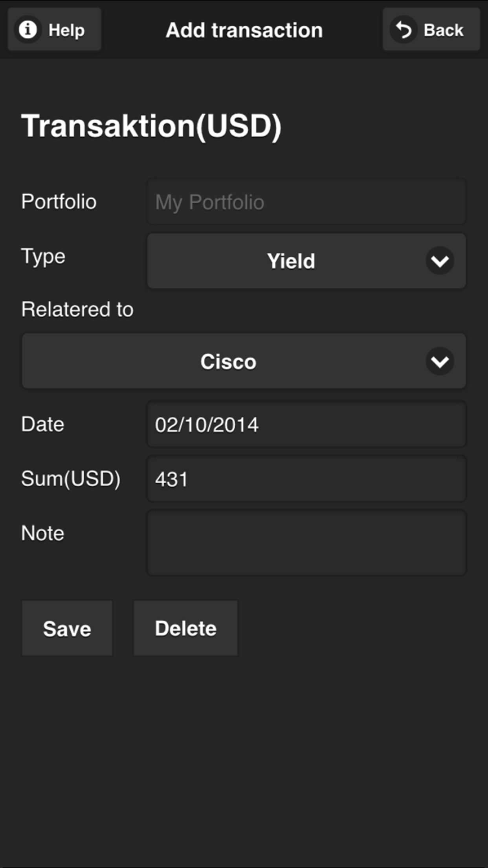This screenshot has height=868, width=488.
Task: Tap the Back text in header
Action: pos(444,30)
